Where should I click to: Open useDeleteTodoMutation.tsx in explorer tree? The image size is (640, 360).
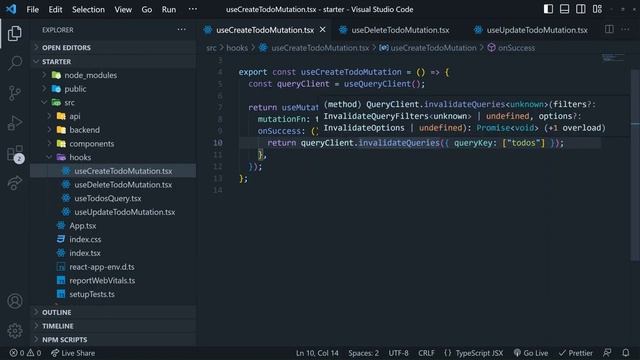[x=113, y=185]
